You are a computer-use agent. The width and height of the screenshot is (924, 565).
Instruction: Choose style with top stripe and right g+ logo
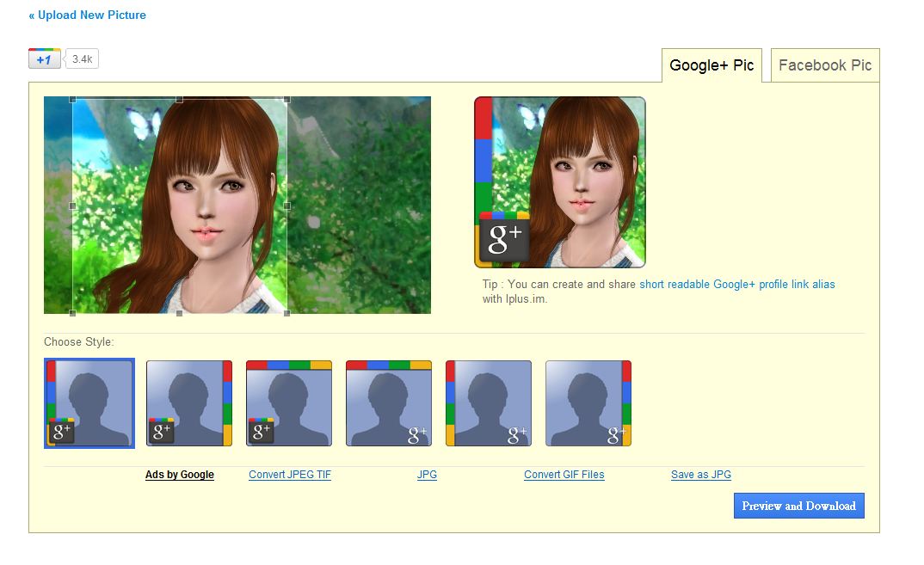click(389, 403)
